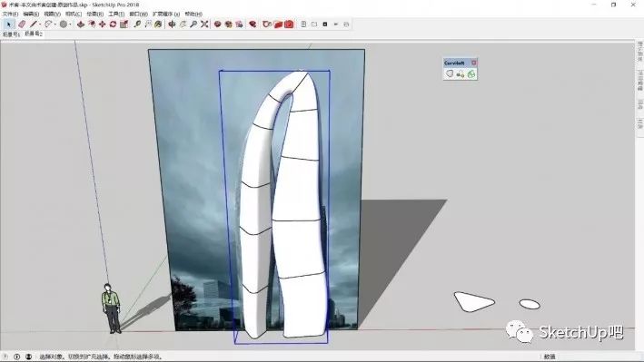Expand the line tool dropdown arrow
The image size is (644, 362).
[40, 24]
